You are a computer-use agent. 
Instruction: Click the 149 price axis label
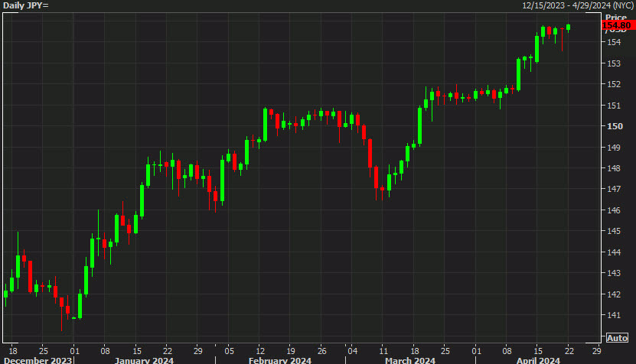tap(614, 148)
